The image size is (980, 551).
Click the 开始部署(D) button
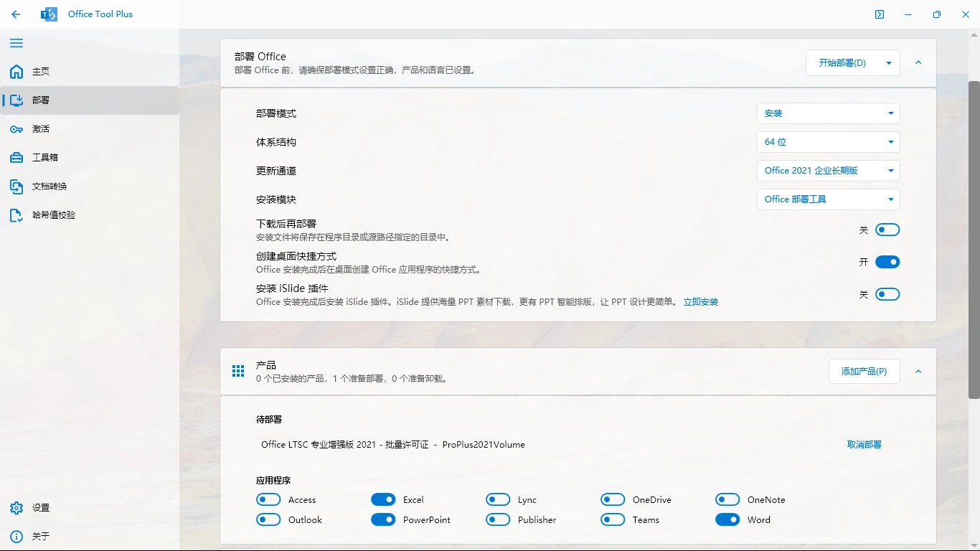tap(842, 63)
